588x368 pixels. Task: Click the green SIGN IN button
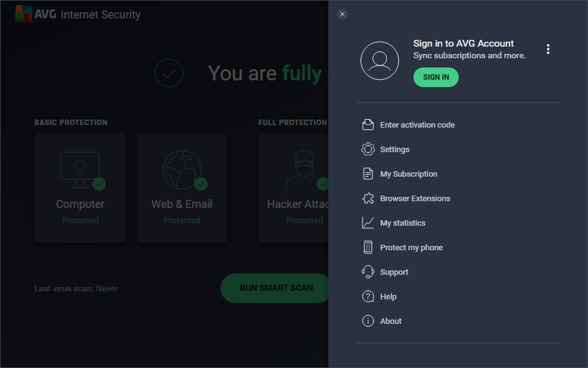coord(435,77)
